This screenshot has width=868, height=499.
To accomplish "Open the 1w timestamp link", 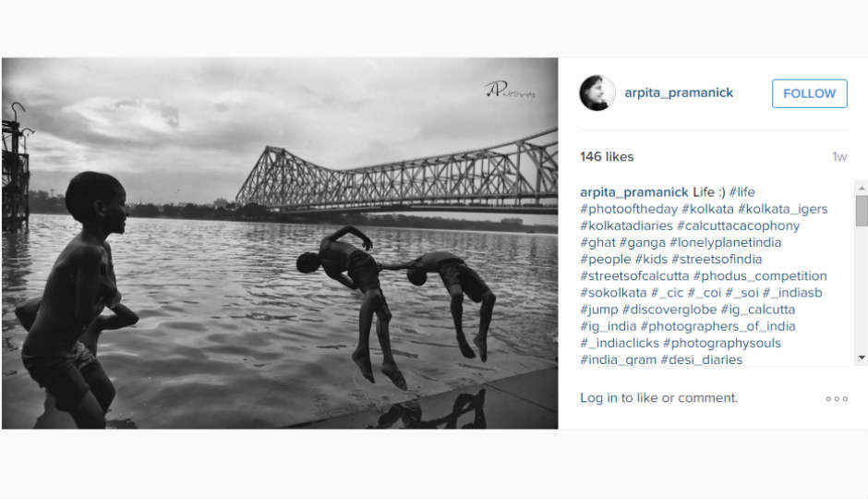I will pos(839,157).
